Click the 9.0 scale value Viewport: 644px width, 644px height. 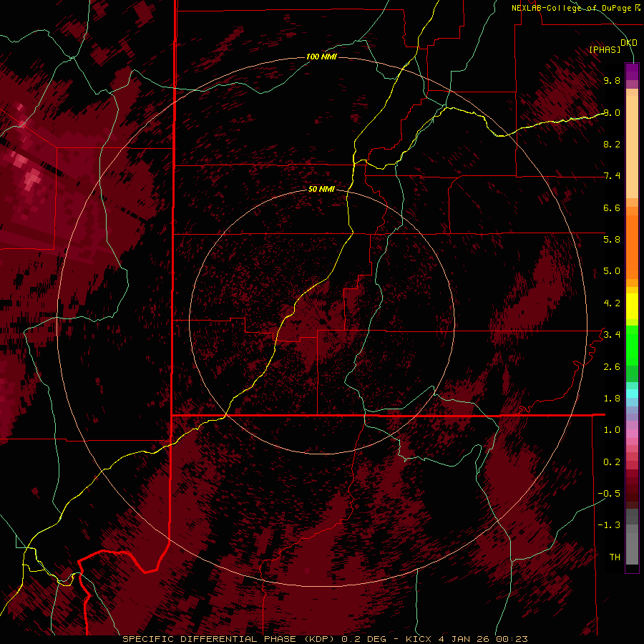612,112
